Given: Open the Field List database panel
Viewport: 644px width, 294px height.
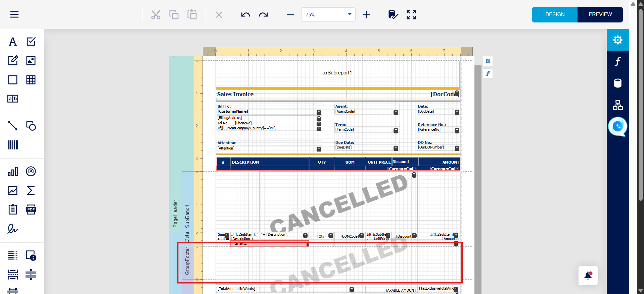Looking at the screenshot, I should [618, 83].
